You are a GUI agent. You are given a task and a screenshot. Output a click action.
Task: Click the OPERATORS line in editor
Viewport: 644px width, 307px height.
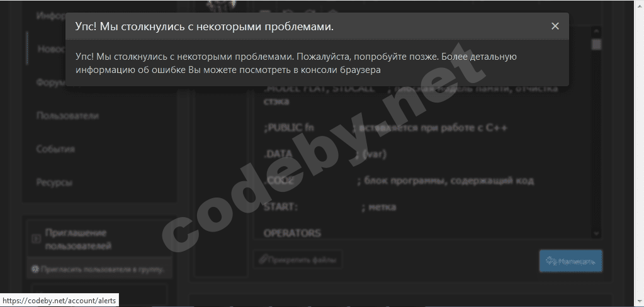click(x=292, y=233)
